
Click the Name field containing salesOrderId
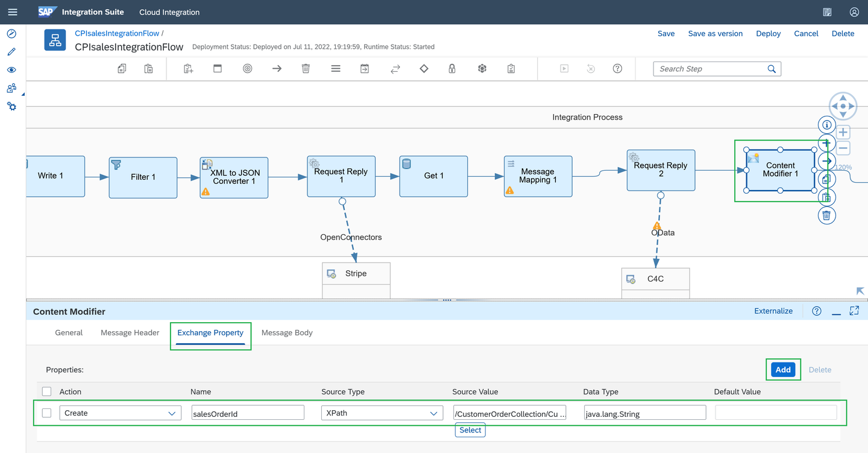click(247, 413)
